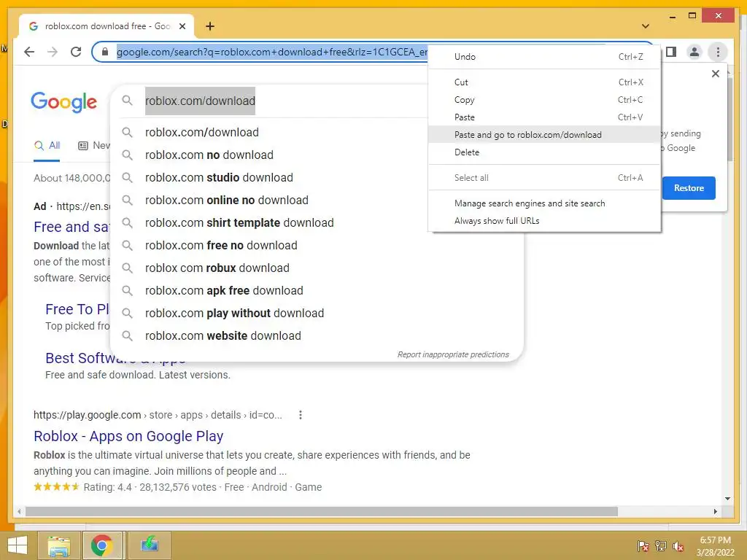Click the Chrome icon in the taskbar
The image size is (747, 560).
(101, 545)
